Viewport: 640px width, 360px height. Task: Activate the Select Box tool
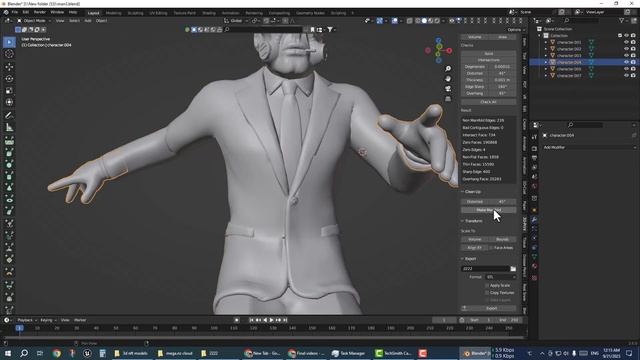[9, 42]
